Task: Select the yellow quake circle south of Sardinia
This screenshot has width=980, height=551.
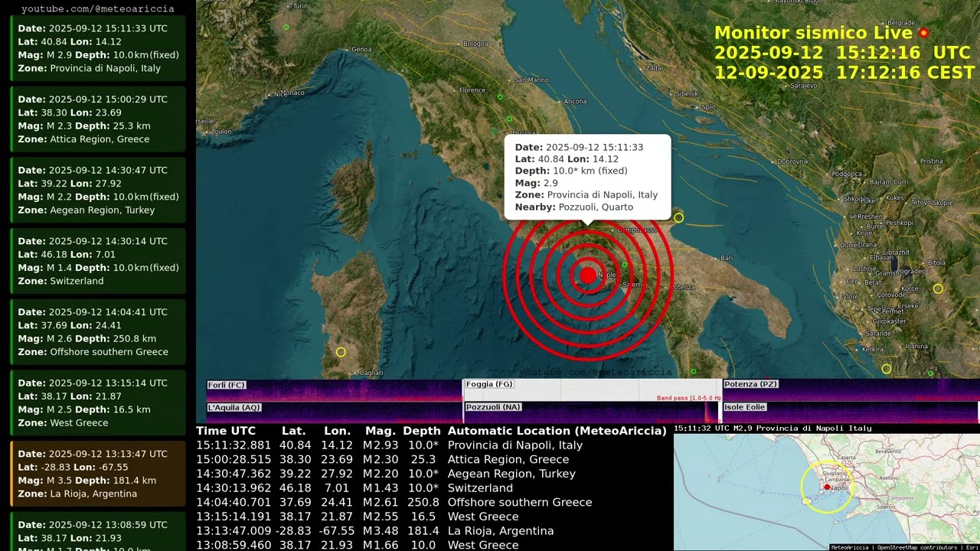Action: click(x=341, y=352)
